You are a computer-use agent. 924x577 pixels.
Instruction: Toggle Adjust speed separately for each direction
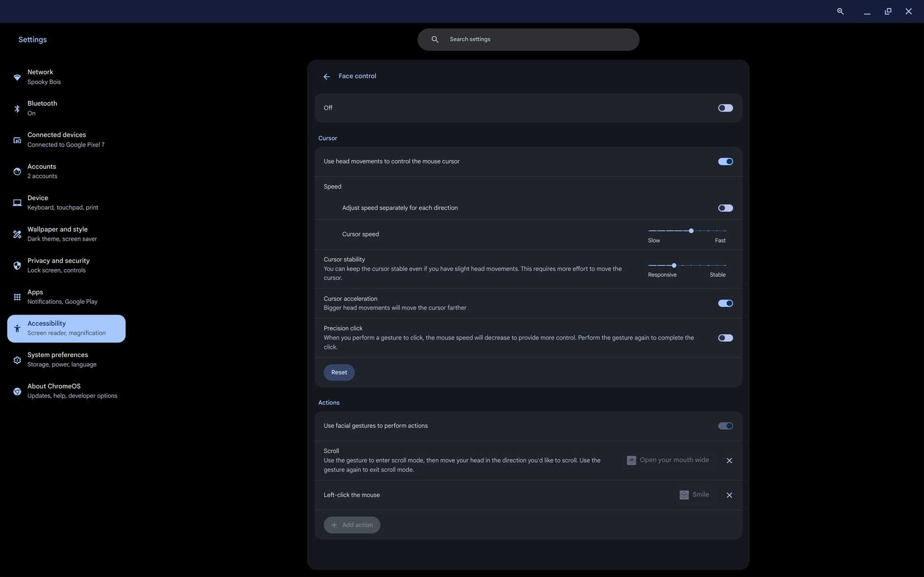[x=725, y=208]
